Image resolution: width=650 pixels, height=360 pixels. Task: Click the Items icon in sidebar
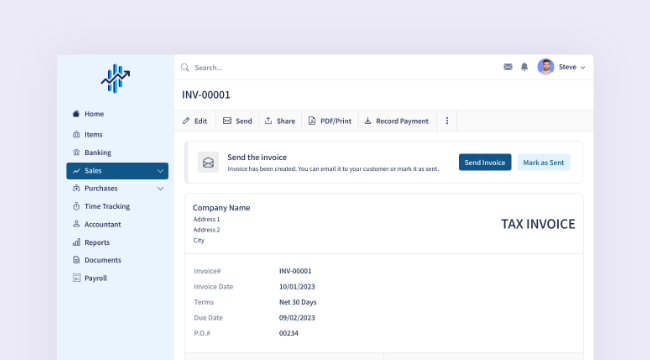[x=76, y=134]
